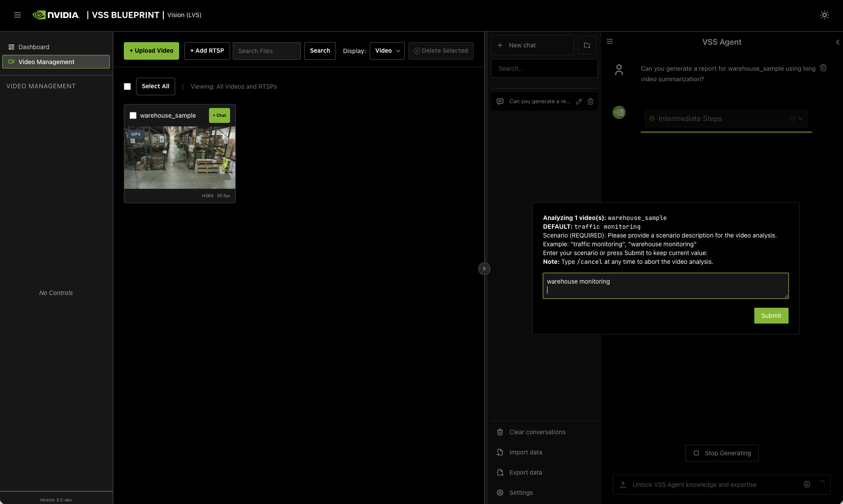The image size is (843, 504).
Task: Open the 'Can you generate a re...' conversation
Action: point(540,101)
